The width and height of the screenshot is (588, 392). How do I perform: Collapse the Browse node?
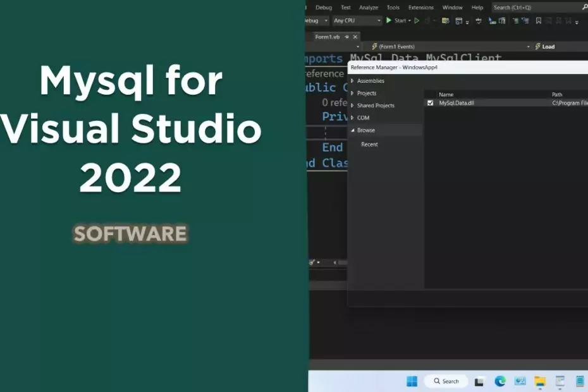[x=353, y=130]
